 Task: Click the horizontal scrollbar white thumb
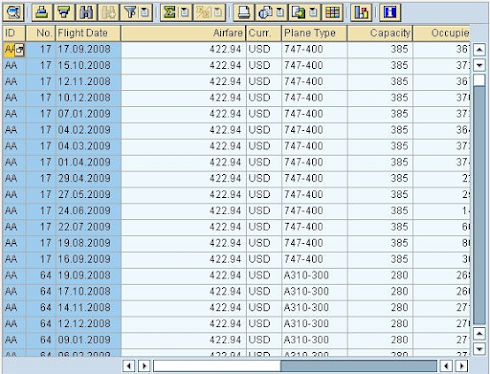217,366
